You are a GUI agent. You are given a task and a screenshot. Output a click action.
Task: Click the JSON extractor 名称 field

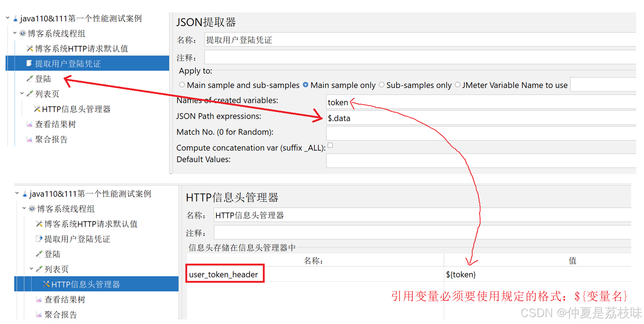(420, 40)
